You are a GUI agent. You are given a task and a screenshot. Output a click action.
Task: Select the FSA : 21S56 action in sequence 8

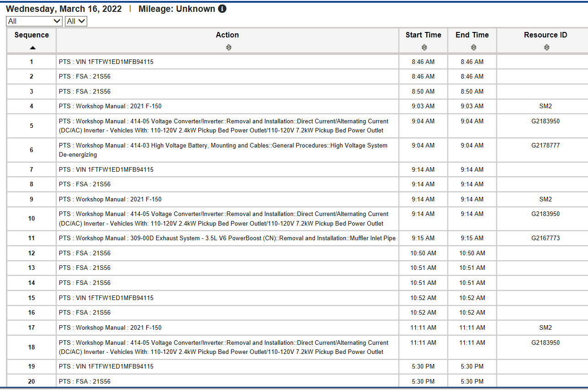85,184
